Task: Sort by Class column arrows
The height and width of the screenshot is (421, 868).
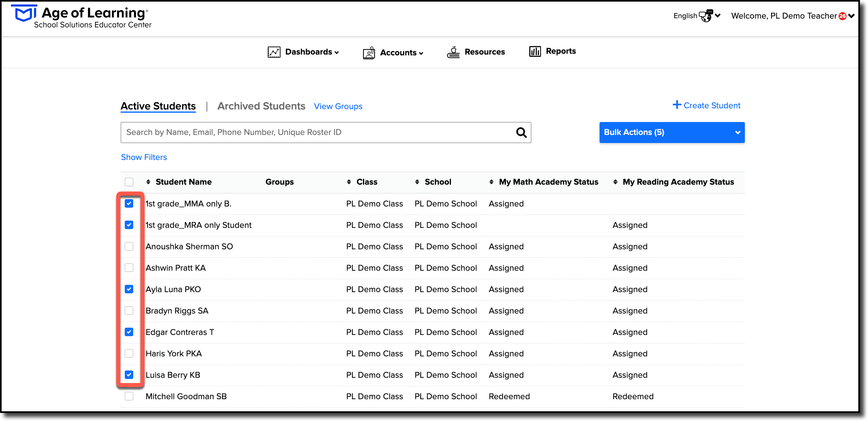Action: 349,182
